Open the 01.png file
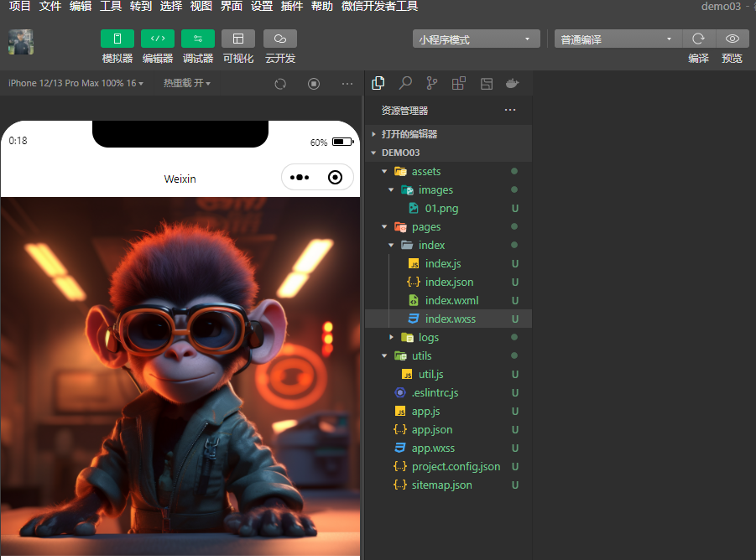Image resolution: width=756 pixels, height=560 pixels. [x=448, y=209]
